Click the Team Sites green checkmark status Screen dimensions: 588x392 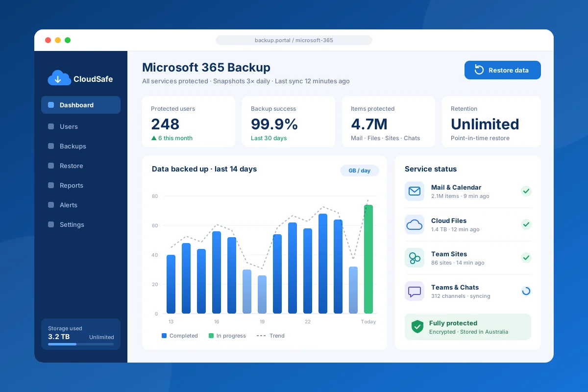526,258
